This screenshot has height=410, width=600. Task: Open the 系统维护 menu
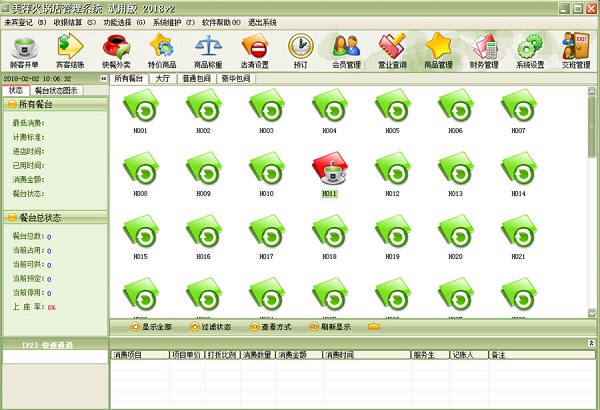[174, 23]
